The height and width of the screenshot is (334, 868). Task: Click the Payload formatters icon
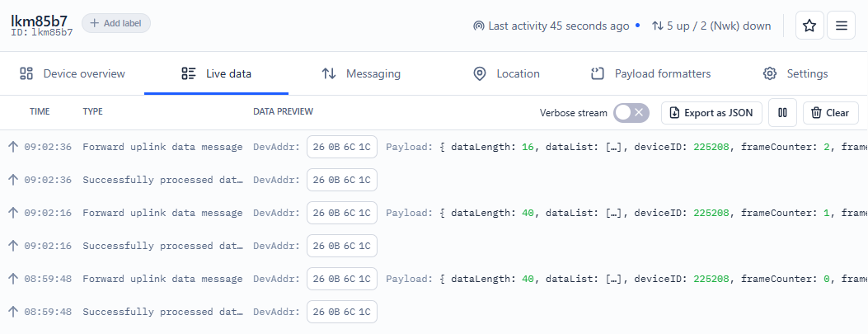tap(598, 73)
